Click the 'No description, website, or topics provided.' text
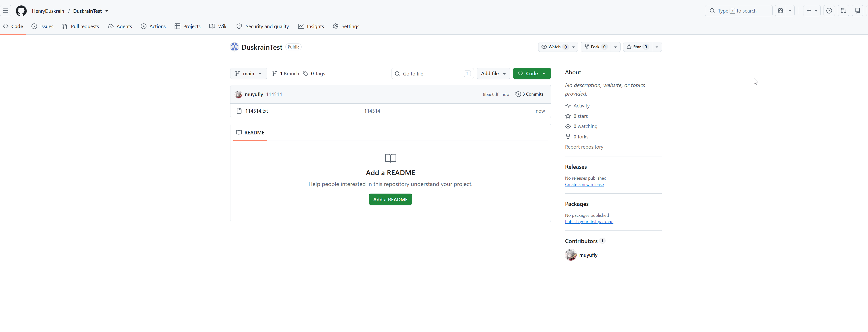 point(605,90)
